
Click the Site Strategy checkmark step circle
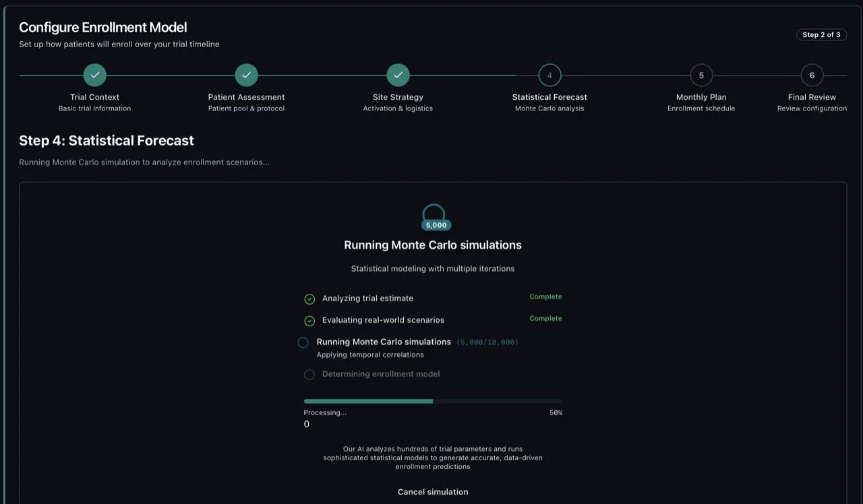coord(398,75)
